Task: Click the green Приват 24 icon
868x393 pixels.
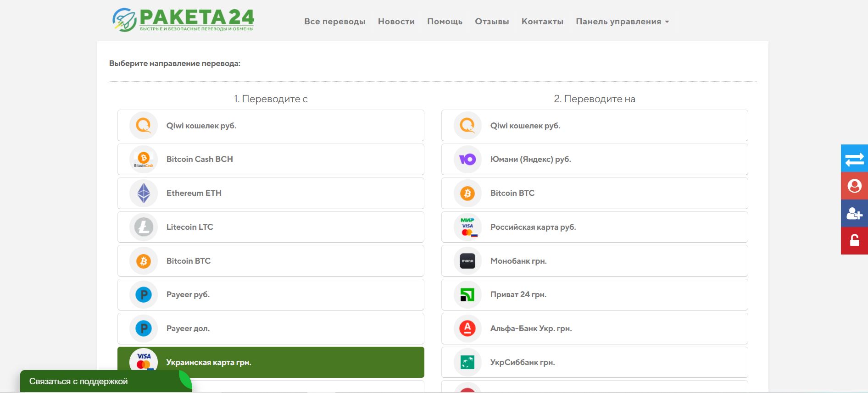Action: [x=467, y=295]
